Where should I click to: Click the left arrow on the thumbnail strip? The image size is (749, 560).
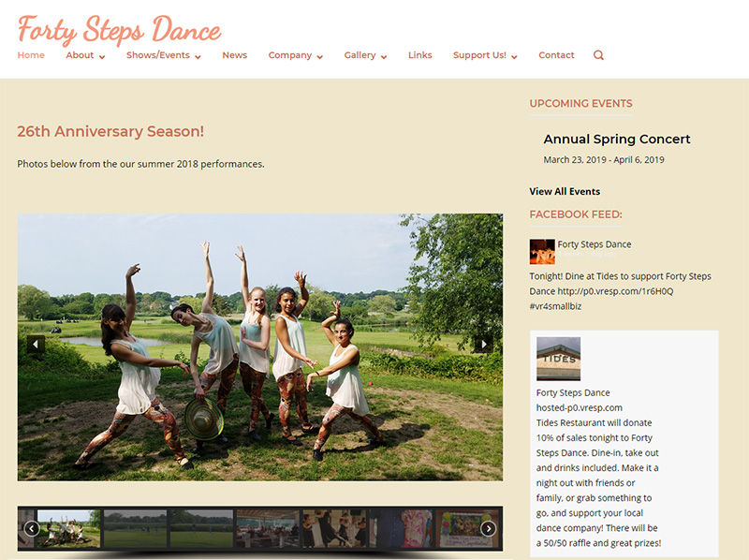(x=31, y=528)
